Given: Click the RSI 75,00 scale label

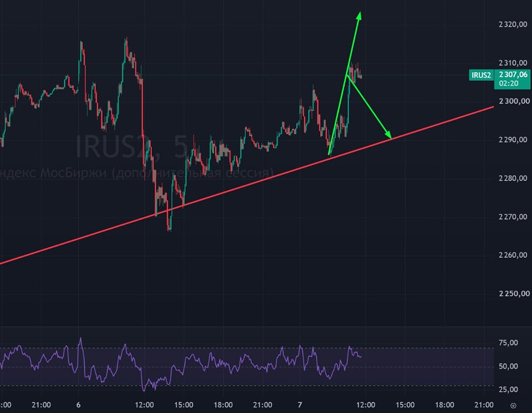Looking at the screenshot, I should pos(508,343).
